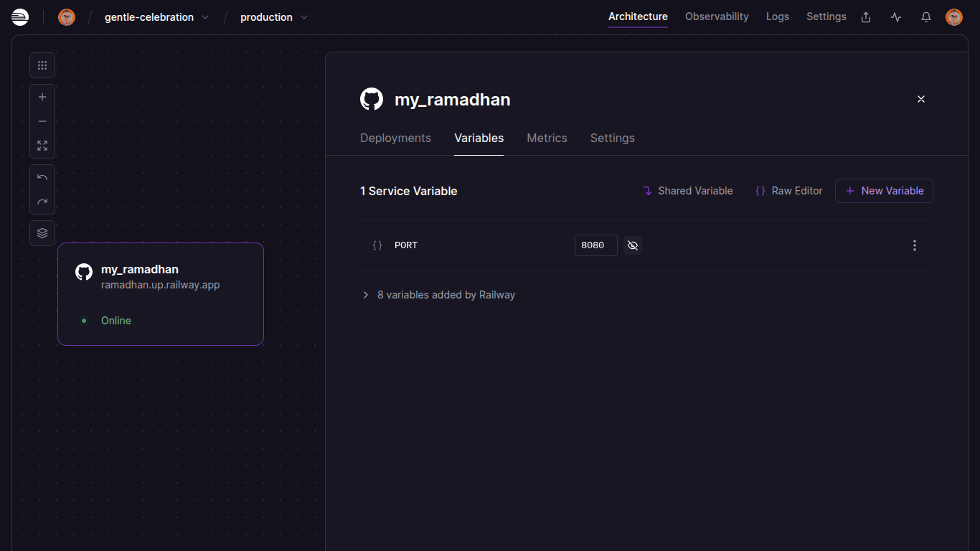Expand 8 variables added by Railway

438,295
